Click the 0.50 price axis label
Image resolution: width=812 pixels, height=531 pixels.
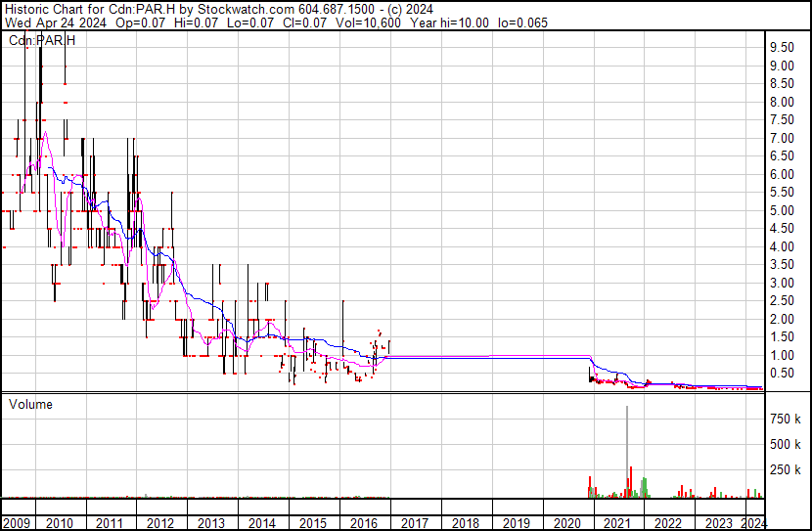pyautogui.click(x=781, y=374)
